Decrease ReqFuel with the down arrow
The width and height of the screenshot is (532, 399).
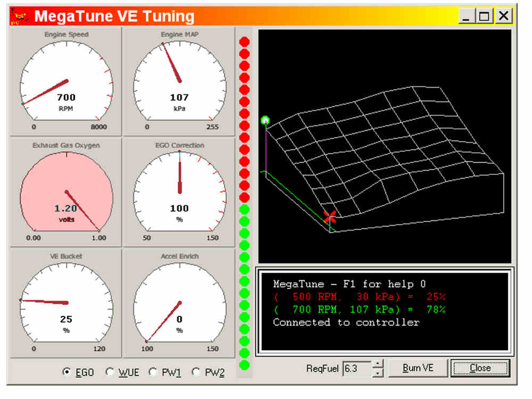(x=378, y=373)
